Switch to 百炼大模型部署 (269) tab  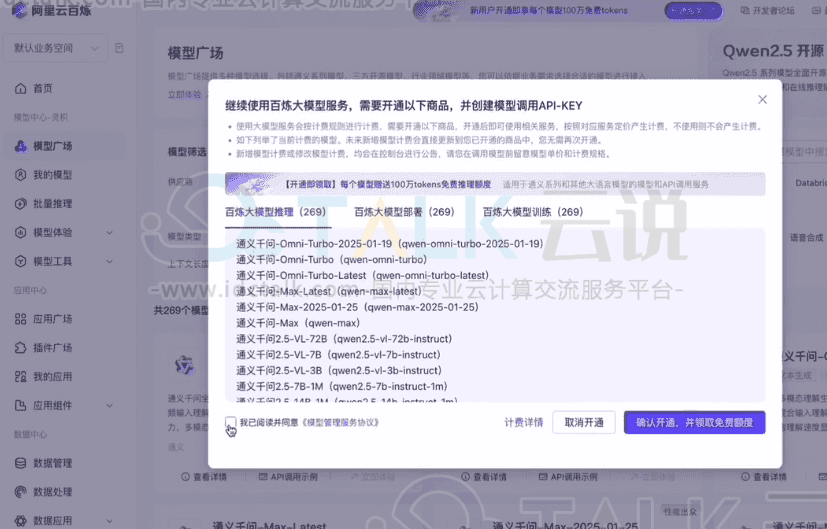point(404,212)
